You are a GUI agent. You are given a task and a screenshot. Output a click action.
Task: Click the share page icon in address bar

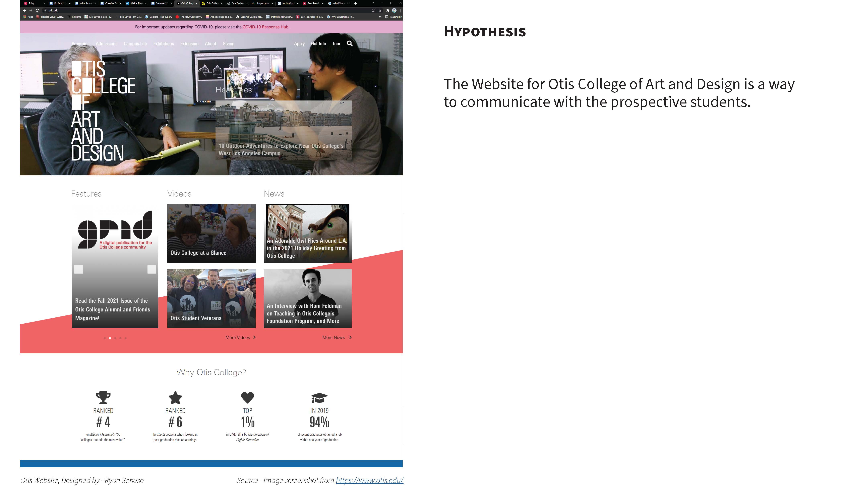[x=373, y=10]
